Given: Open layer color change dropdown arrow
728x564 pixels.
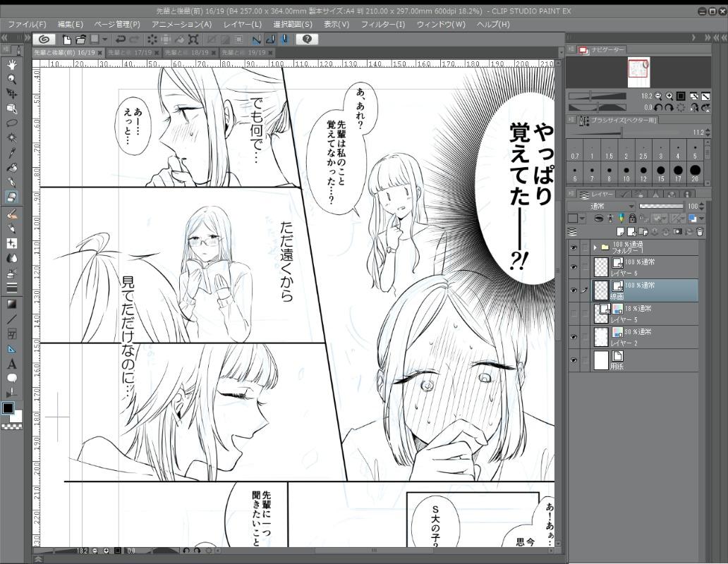Looking at the screenshot, I should point(701,218).
